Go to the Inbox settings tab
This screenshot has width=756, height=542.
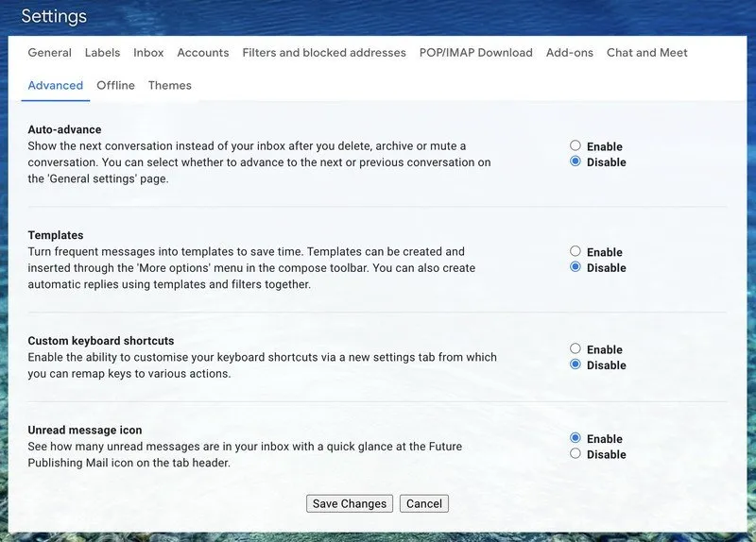coord(148,53)
